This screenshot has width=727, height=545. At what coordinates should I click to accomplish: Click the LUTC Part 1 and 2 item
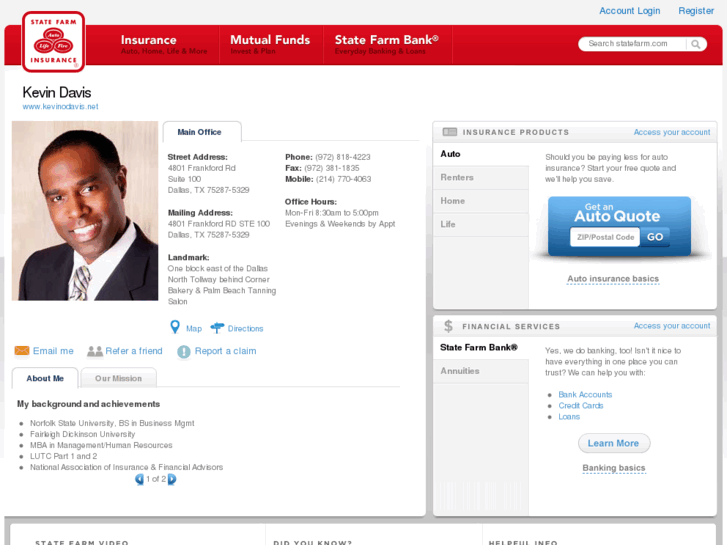[64, 456]
